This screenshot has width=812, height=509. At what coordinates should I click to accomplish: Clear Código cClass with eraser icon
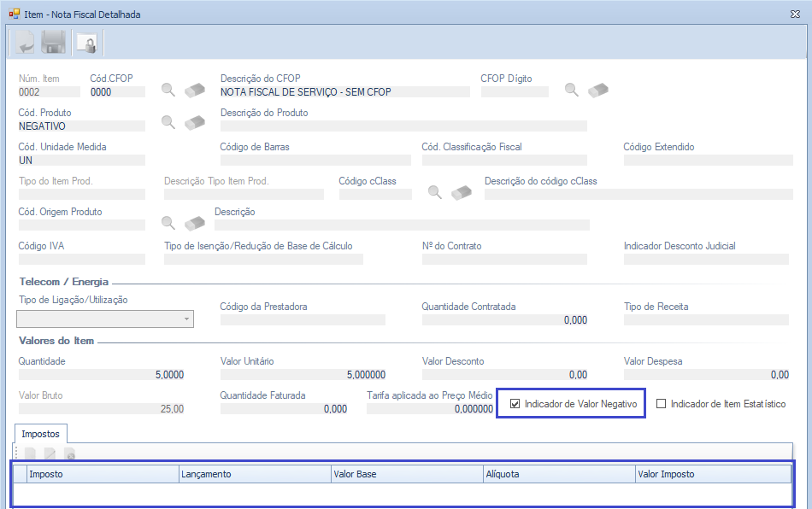tap(462, 192)
